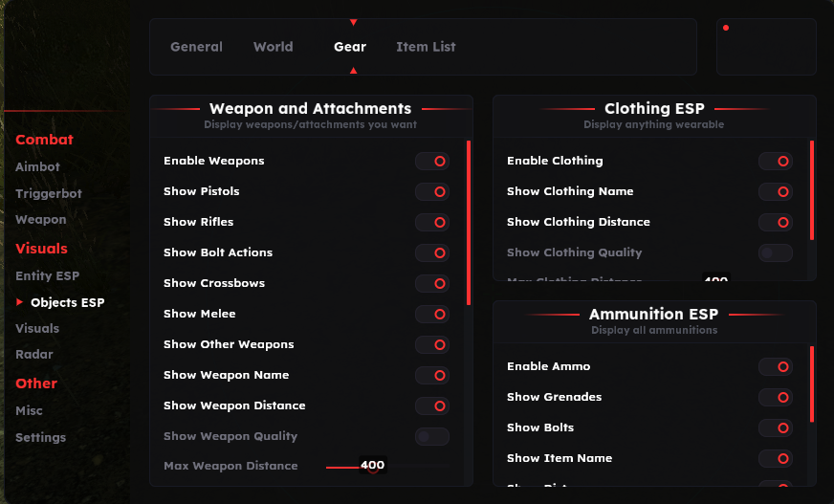Viewport: 834px width, 504px height.
Task: Click 'Display weapons/attachments you want' subtitle
Action: 310,124
